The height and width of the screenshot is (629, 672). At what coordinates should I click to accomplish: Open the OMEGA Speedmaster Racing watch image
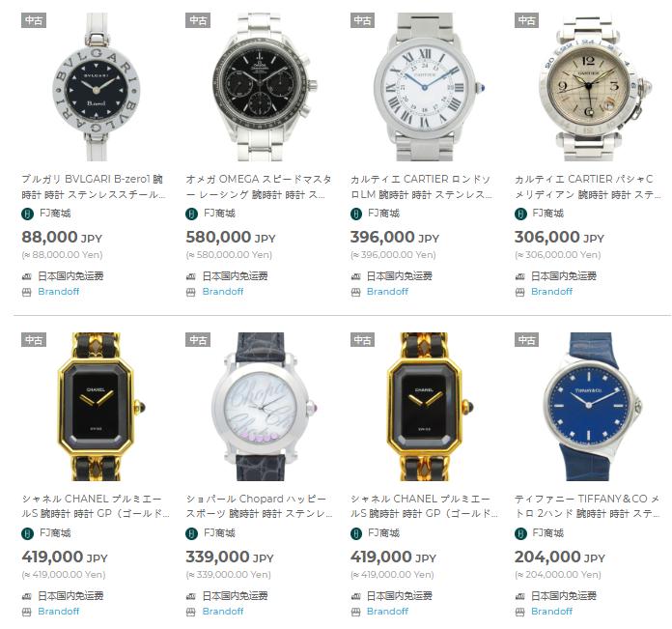(x=260, y=87)
